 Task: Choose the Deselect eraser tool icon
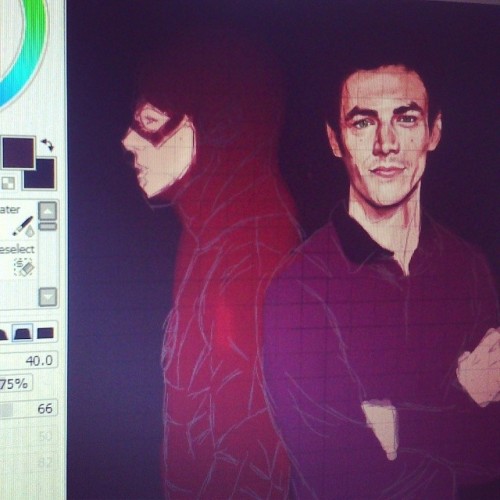tap(24, 267)
